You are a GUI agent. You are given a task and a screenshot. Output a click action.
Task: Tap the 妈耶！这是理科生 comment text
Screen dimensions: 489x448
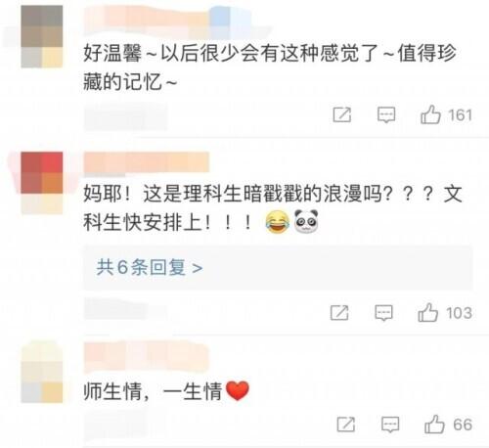[x=273, y=208]
